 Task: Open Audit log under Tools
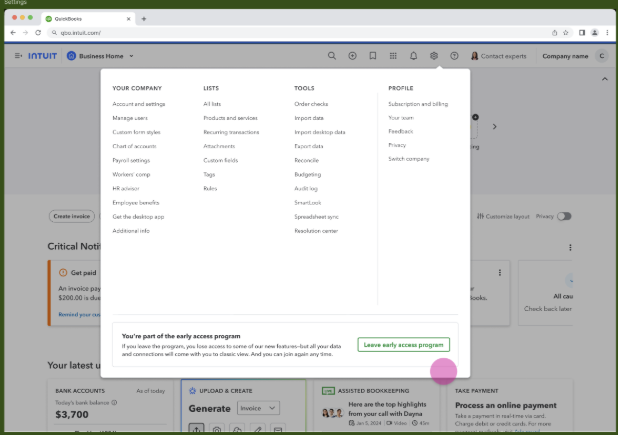(306, 188)
